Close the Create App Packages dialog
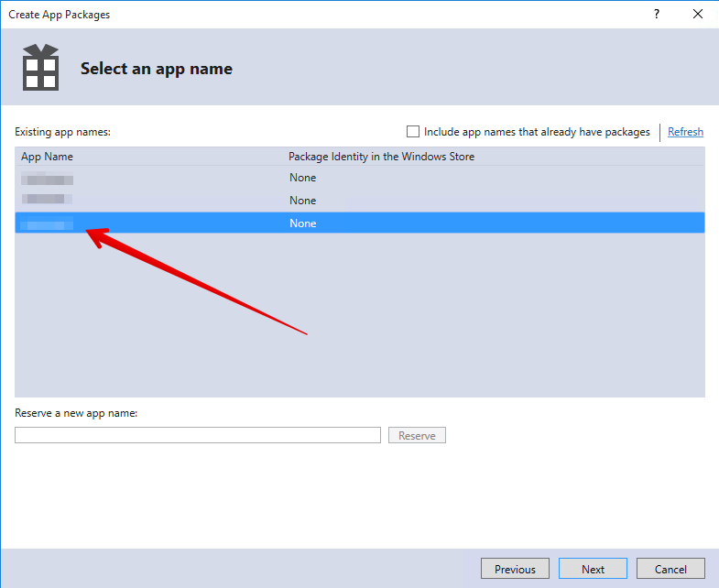 pyautogui.click(x=698, y=14)
